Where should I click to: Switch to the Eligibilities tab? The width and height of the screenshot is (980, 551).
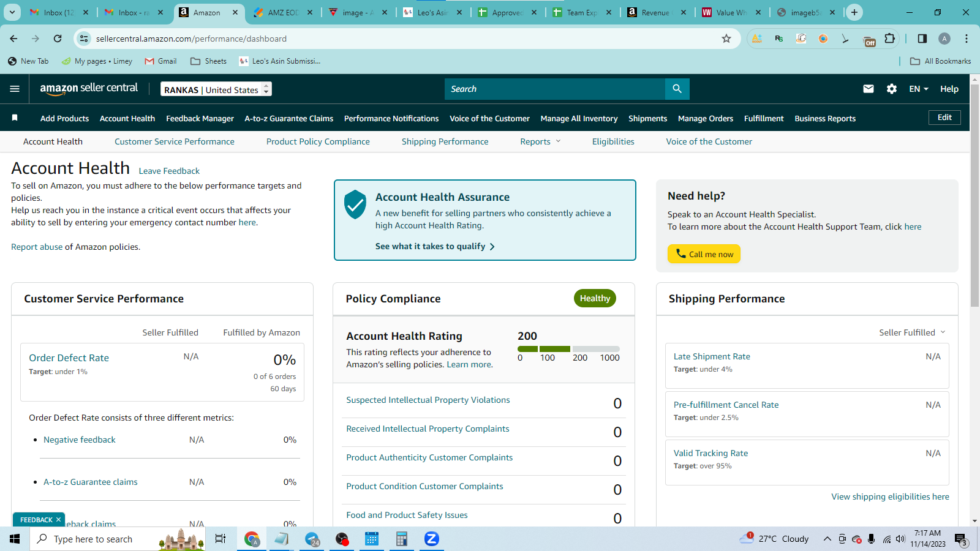(x=613, y=141)
